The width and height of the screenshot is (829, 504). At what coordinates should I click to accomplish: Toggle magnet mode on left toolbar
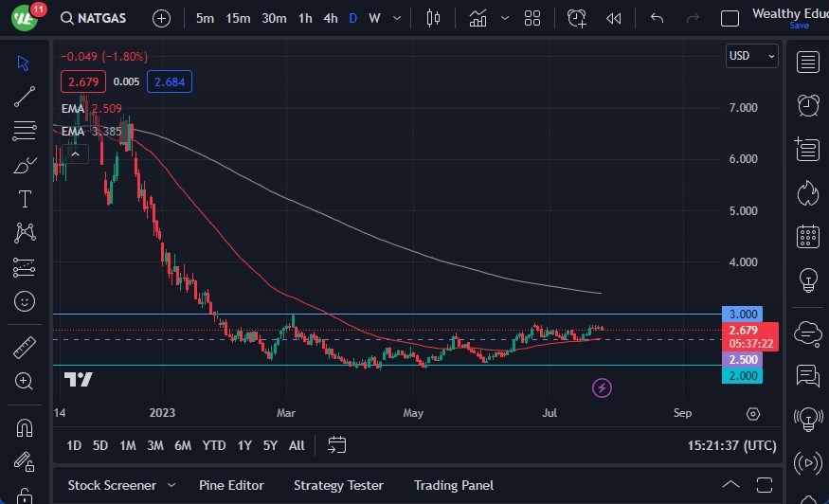(x=25, y=427)
